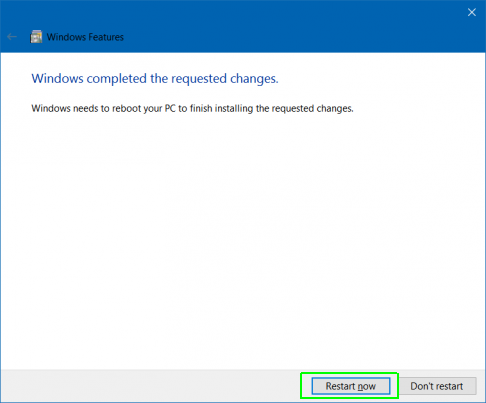Click the Windows Features title text
Screen dimensions: 486x403
pyautogui.click(x=85, y=37)
